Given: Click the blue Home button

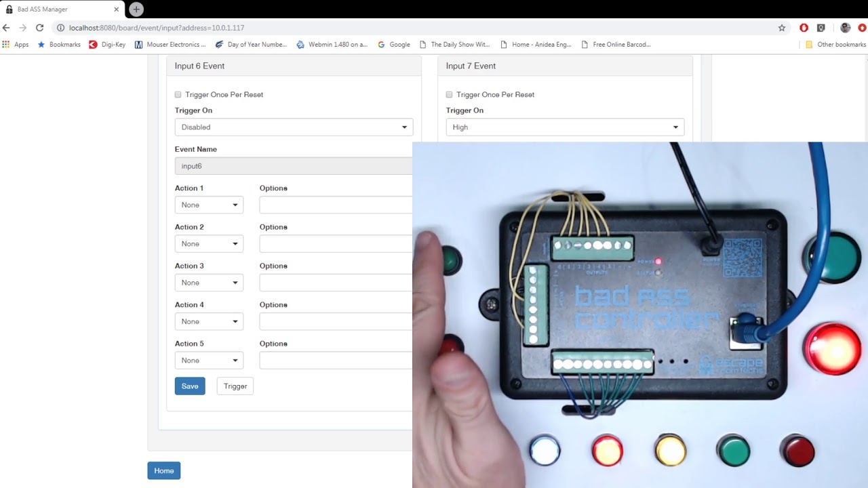Looking at the screenshot, I should [164, 471].
